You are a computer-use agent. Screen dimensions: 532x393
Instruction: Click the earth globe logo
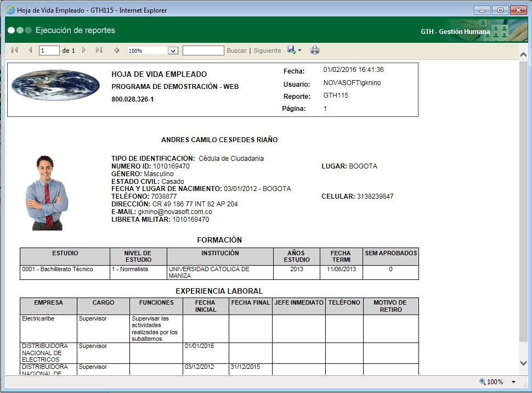55,85
